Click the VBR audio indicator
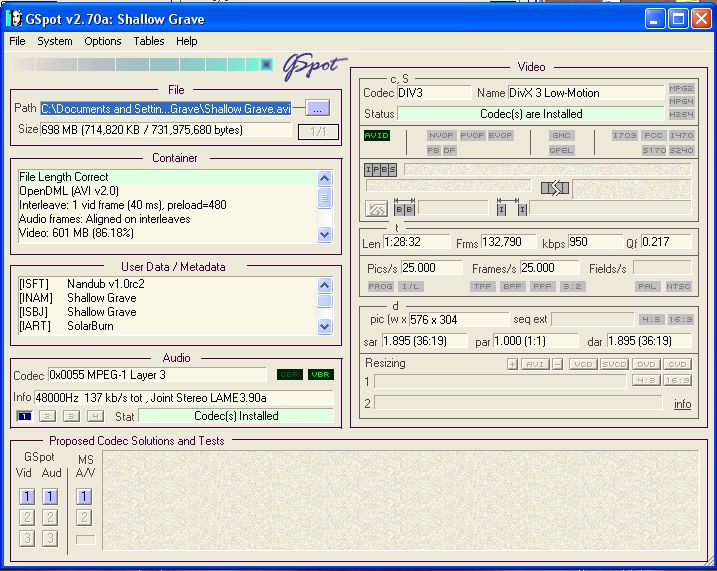 click(x=321, y=374)
